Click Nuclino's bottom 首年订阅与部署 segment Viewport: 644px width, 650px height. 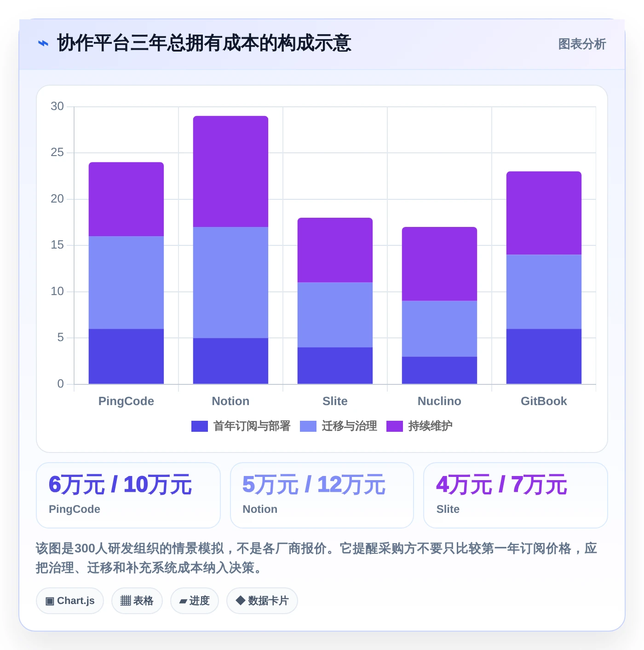click(439, 371)
